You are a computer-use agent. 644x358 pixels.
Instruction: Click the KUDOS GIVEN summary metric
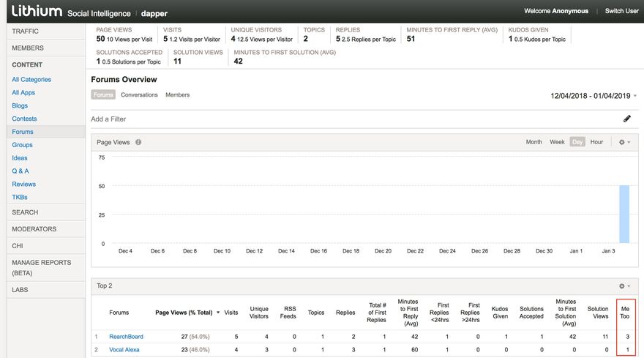point(537,35)
